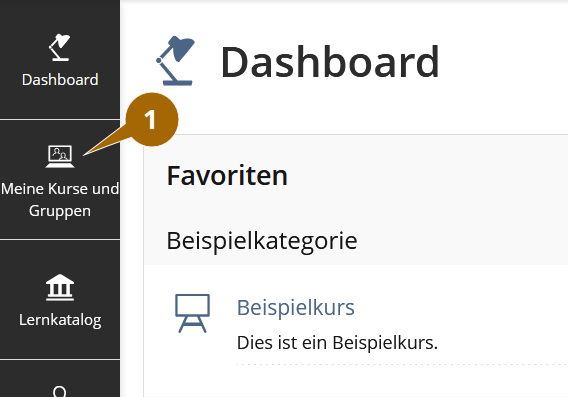
Task: Open the Dashboard label in the sidebar
Action: pos(60,80)
